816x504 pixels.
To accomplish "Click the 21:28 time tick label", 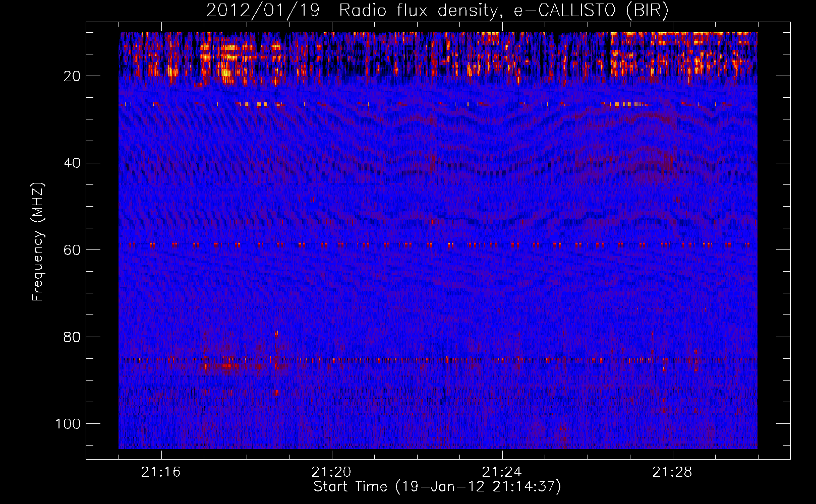I will tap(672, 472).
